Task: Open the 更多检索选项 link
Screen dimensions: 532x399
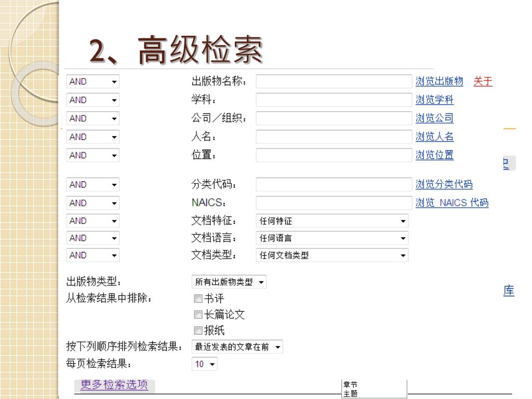Action: click(114, 385)
